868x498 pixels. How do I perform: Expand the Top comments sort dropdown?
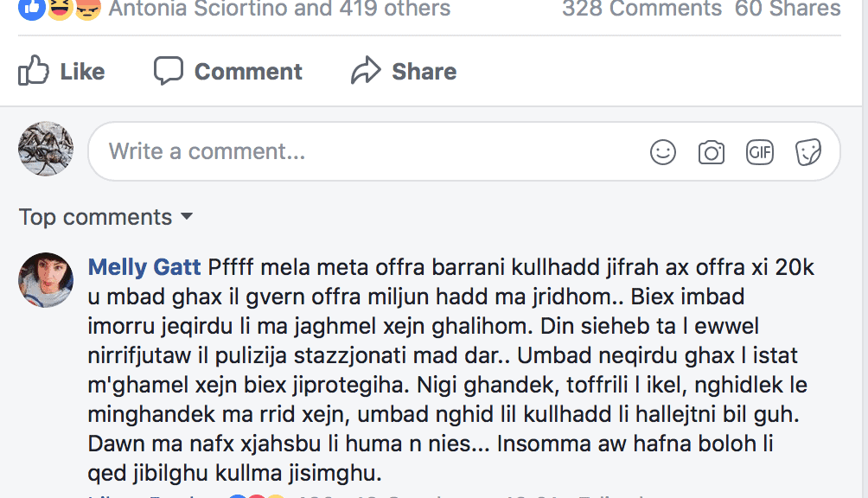105,217
